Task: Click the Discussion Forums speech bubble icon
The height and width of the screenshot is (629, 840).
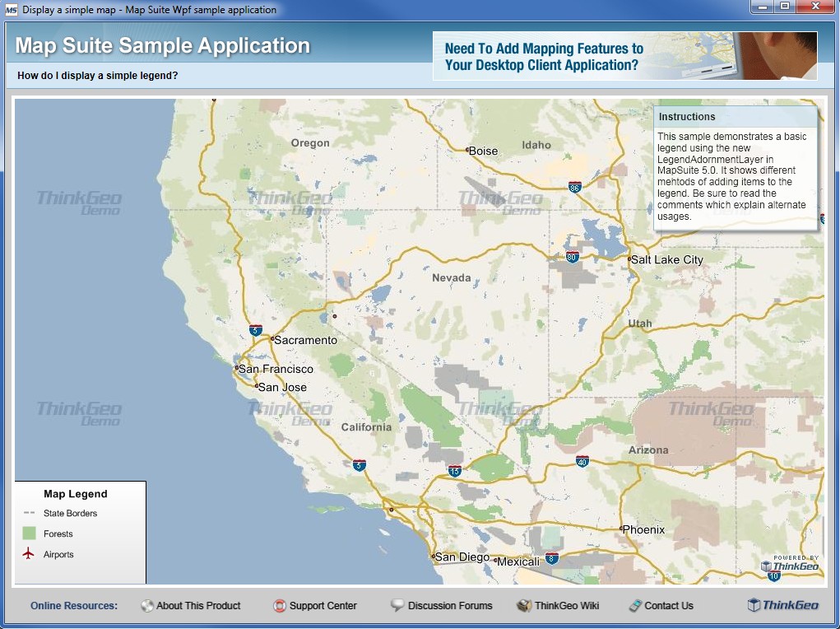Action: click(x=397, y=606)
